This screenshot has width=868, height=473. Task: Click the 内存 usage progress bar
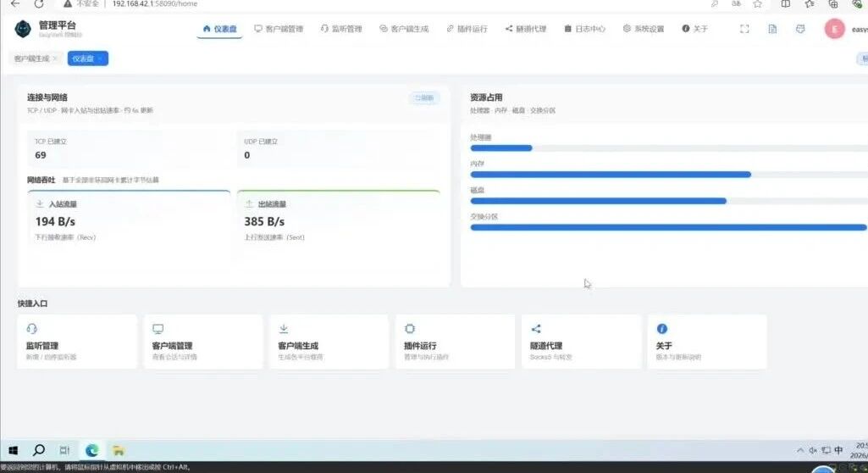[669, 175]
